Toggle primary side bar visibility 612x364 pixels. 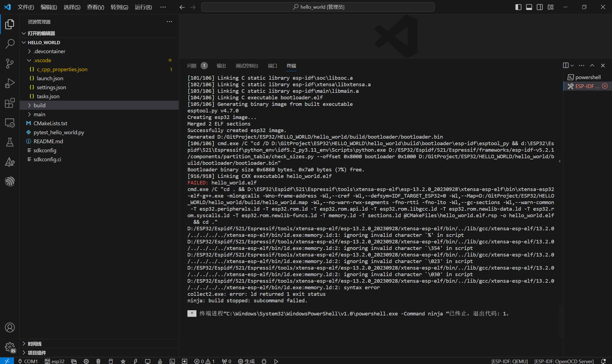[x=518, y=7]
